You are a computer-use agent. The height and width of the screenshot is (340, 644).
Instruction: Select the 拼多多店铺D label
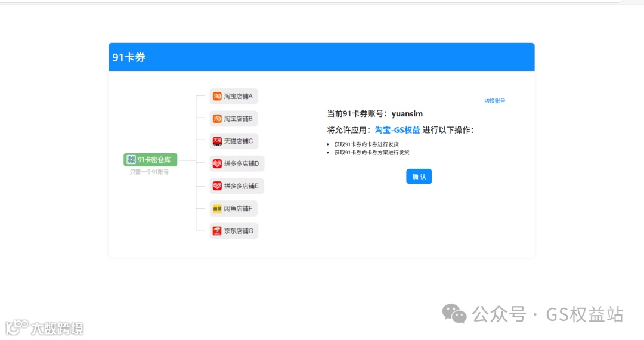[x=241, y=163]
